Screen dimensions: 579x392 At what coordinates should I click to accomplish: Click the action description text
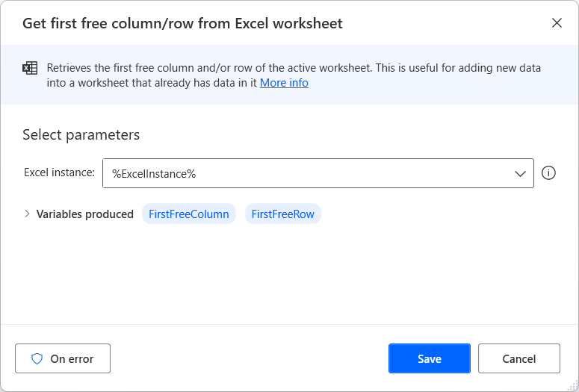click(x=293, y=68)
